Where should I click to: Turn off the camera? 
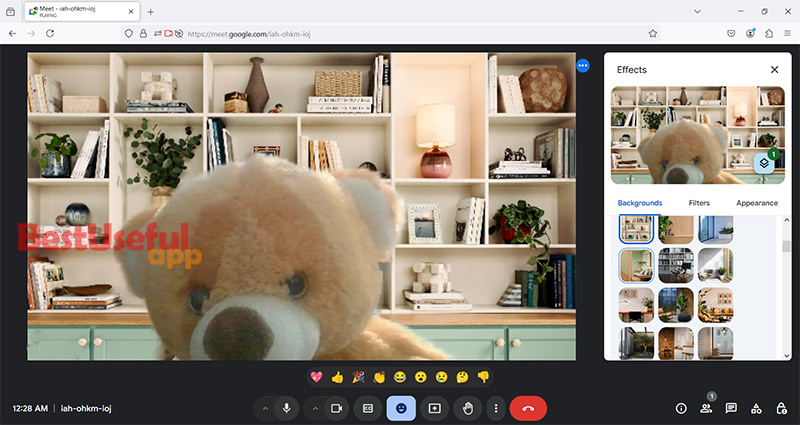(337, 408)
